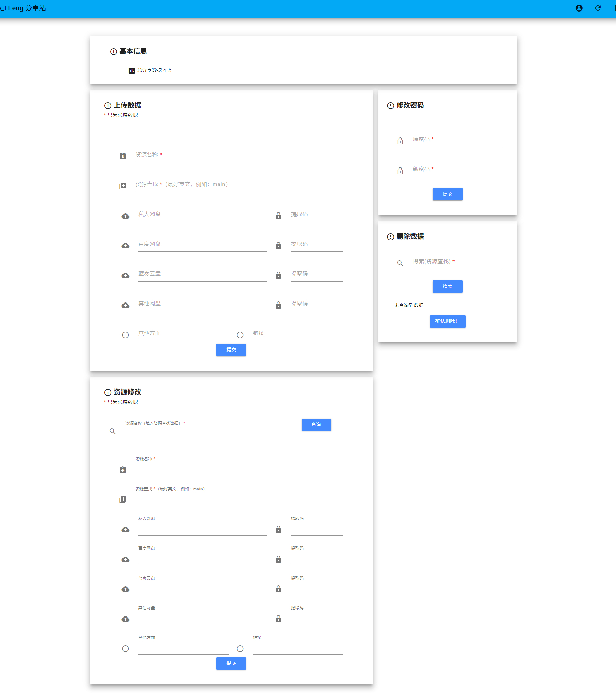
Task: Select the 其他方面 radio circle in 上传数据
Action: [125, 335]
